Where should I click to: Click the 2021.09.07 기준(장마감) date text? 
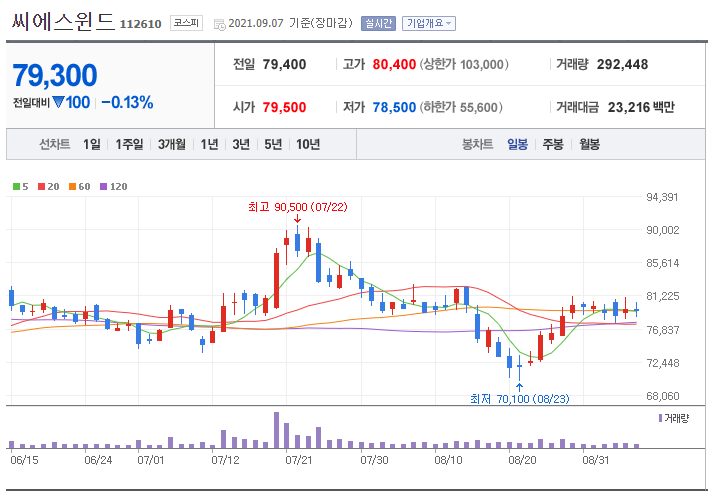click(x=290, y=23)
